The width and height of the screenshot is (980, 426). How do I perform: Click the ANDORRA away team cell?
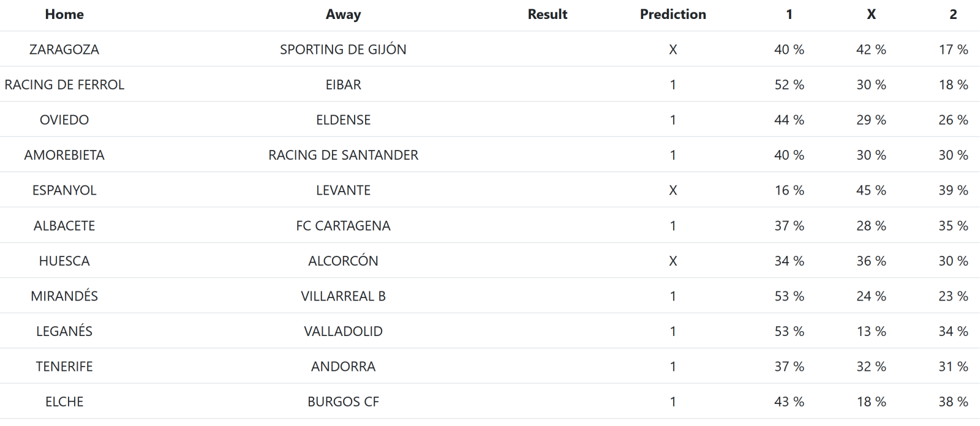(x=343, y=367)
